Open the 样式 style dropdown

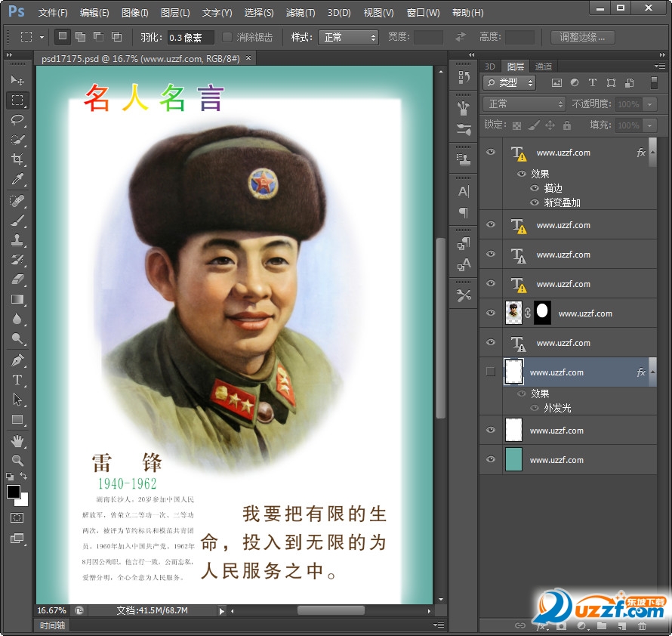coord(348,37)
